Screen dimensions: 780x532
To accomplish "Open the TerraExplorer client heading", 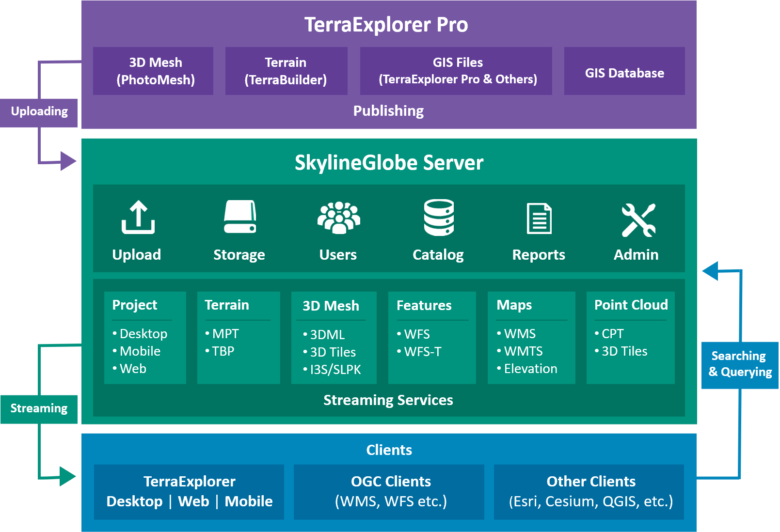I will 189,482.
